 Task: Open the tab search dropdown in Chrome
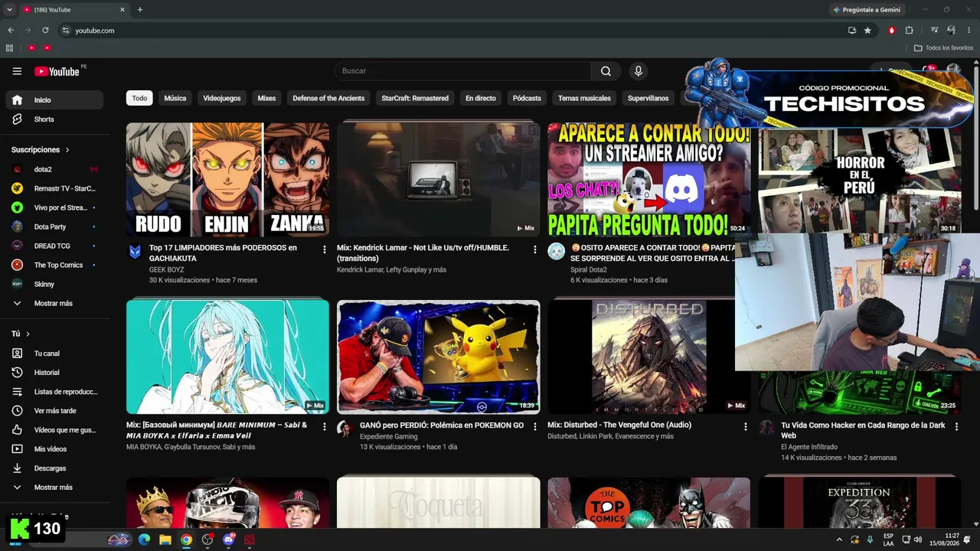[x=9, y=10]
